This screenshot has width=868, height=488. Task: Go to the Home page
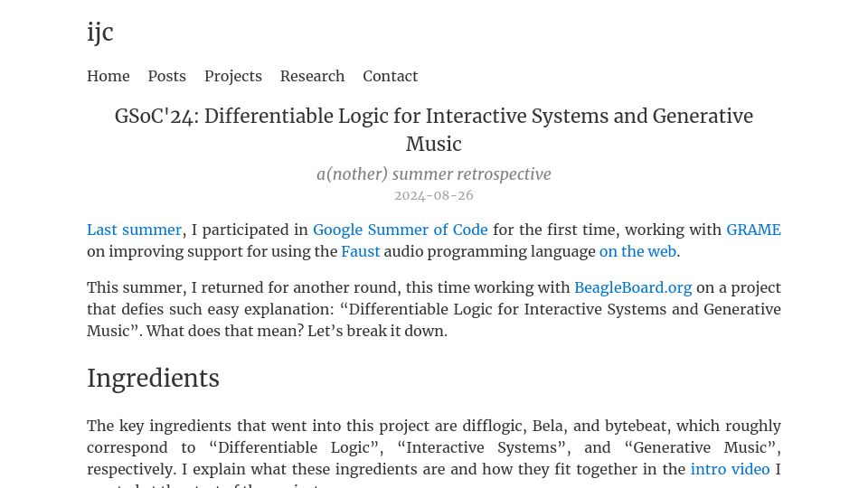108,76
